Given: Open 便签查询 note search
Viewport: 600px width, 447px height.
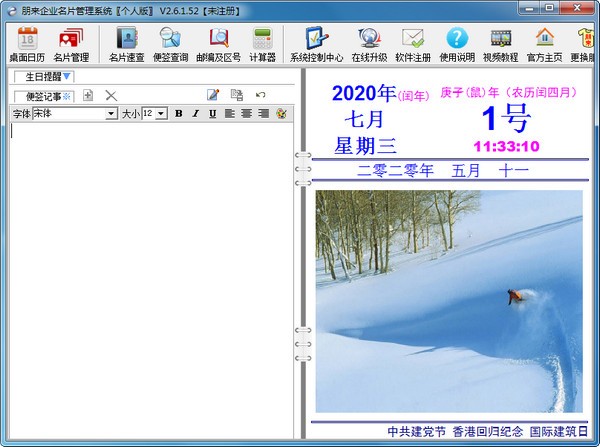Looking at the screenshot, I should 170,44.
